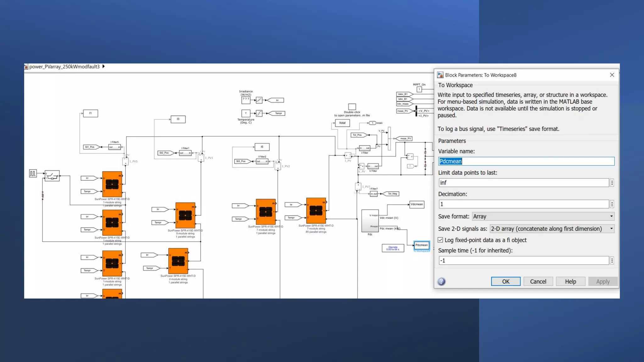Expand model path arrow next to power_PVarray_250kWmodfault3
Viewport: 644px width, 362px height.
click(x=103, y=67)
